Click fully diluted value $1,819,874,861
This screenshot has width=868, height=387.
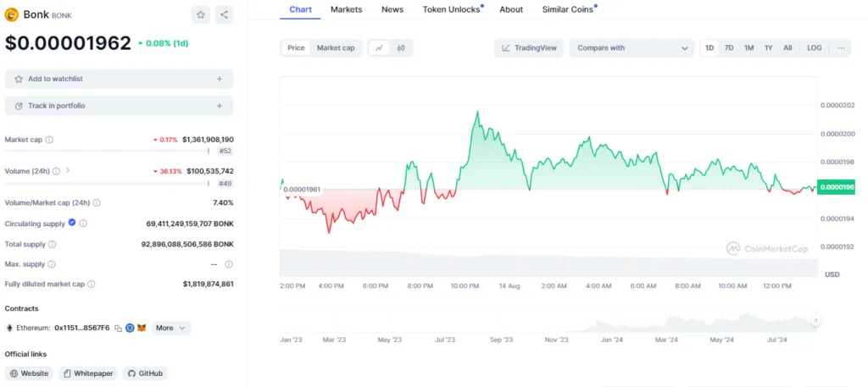[x=209, y=285]
